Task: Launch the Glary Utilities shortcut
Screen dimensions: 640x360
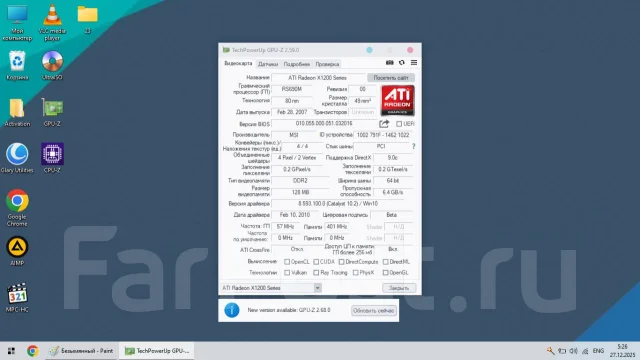Action: pyautogui.click(x=17, y=158)
